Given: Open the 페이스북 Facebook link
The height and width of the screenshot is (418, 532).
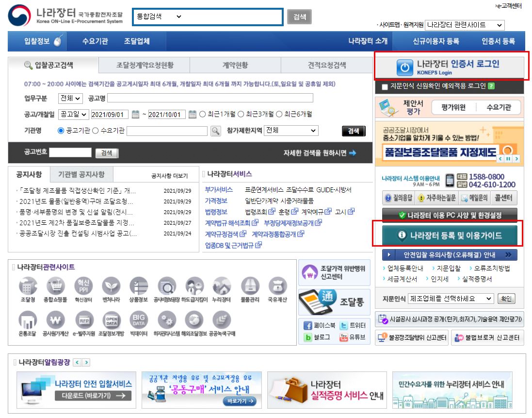Looking at the screenshot, I should pyautogui.click(x=319, y=326).
